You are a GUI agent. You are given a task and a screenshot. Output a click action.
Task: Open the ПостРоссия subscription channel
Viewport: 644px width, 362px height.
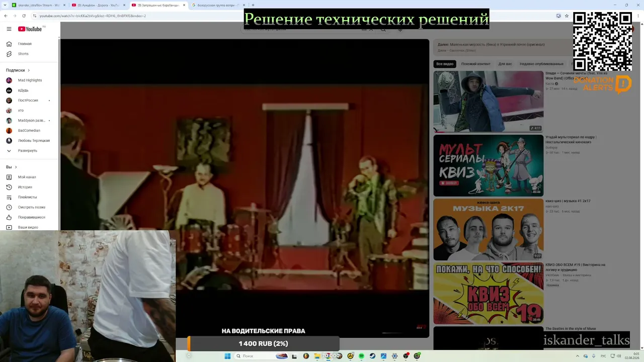pyautogui.click(x=30, y=101)
